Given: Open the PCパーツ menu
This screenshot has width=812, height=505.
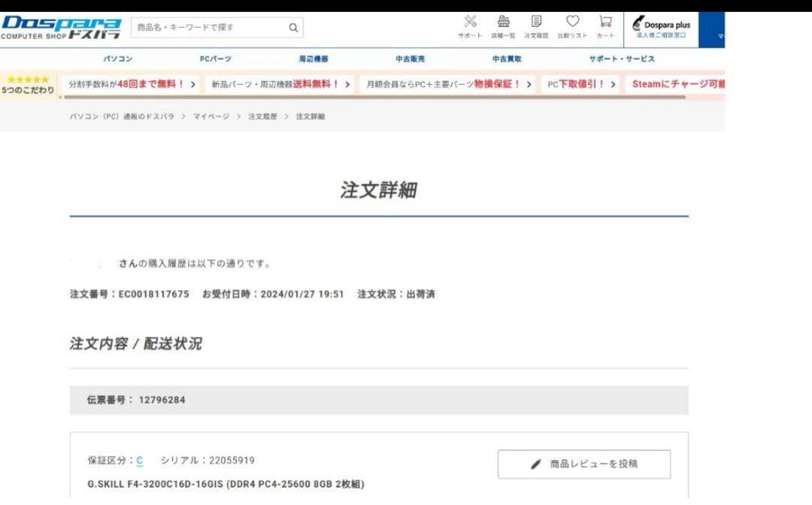Looking at the screenshot, I should point(215,59).
